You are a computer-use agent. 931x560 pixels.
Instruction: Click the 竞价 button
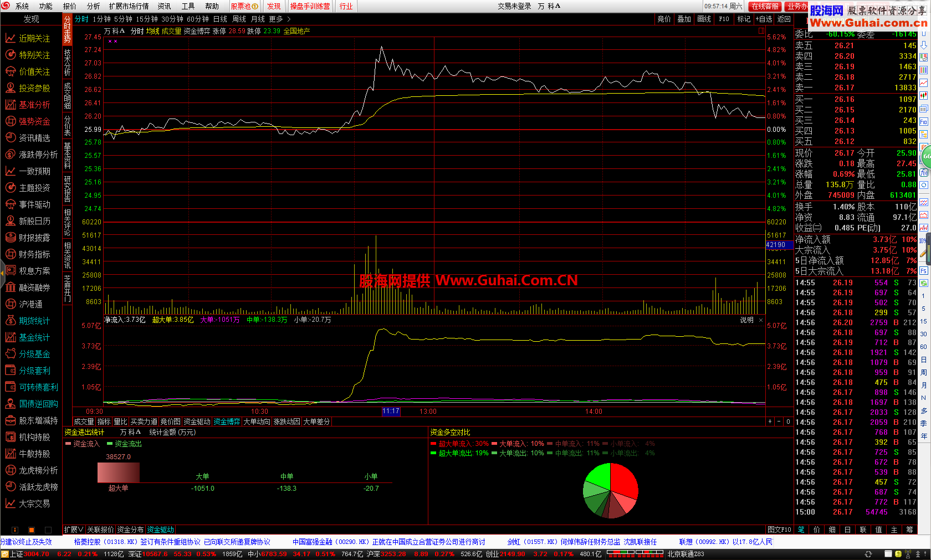click(664, 19)
